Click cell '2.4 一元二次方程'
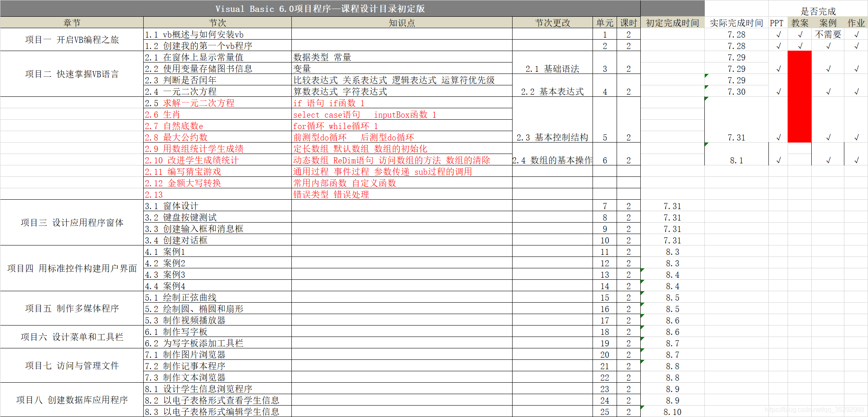This screenshot has height=417, width=868. point(218,91)
